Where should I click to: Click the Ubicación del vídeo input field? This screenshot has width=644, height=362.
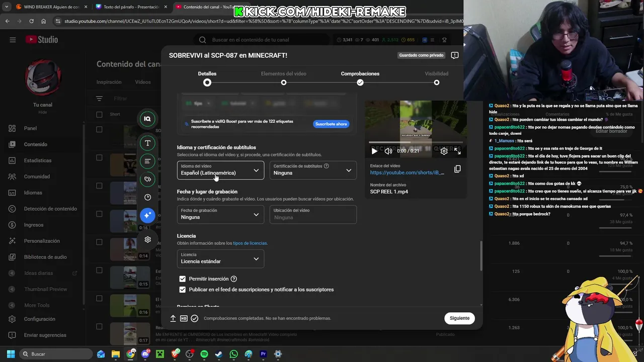point(313,214)
